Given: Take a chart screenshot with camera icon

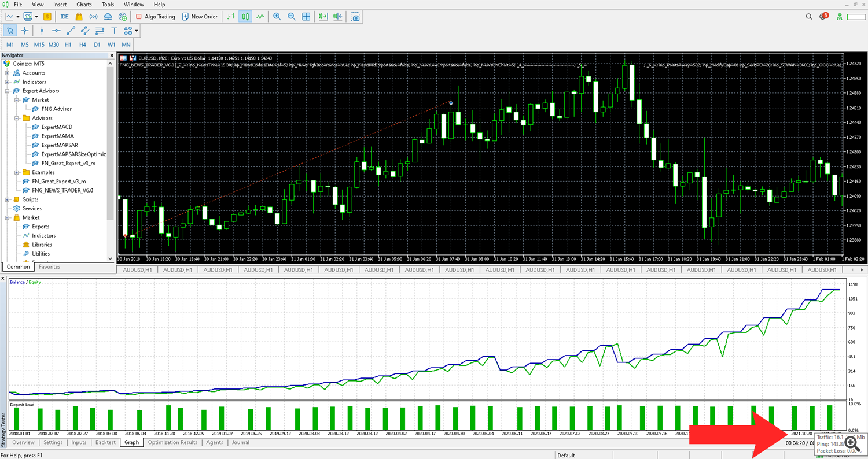Looking at the screenshot, I should point(356,17).
